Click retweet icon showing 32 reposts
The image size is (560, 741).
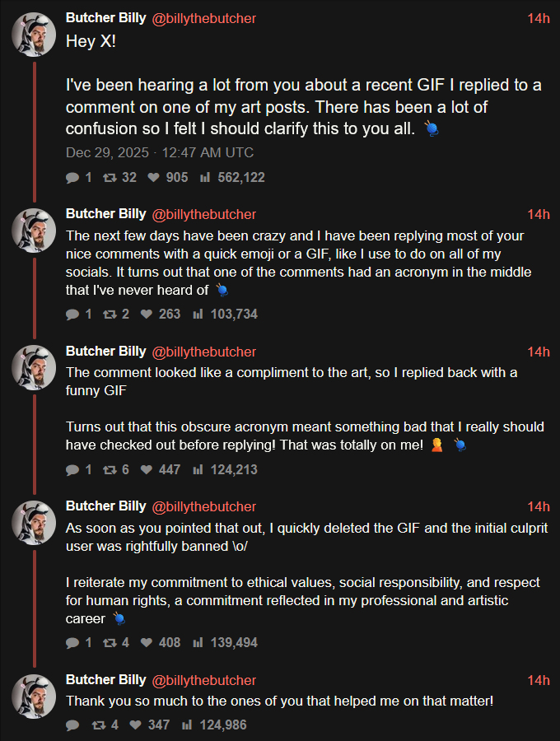[x=110, y=178]
